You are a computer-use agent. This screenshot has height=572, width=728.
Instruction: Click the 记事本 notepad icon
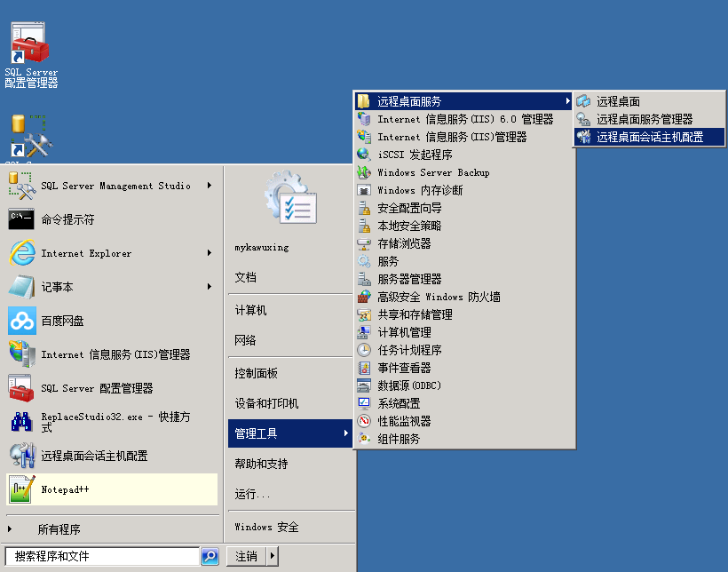22,287
